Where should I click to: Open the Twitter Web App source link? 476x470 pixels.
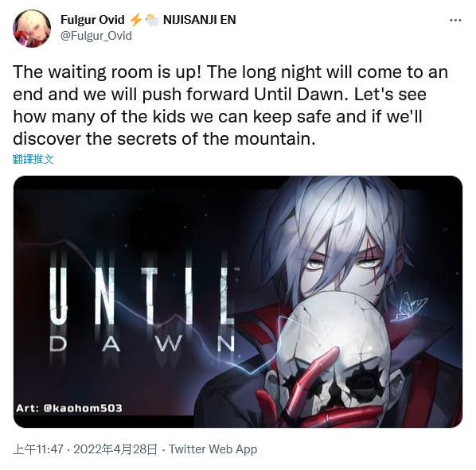pos(213,449)
